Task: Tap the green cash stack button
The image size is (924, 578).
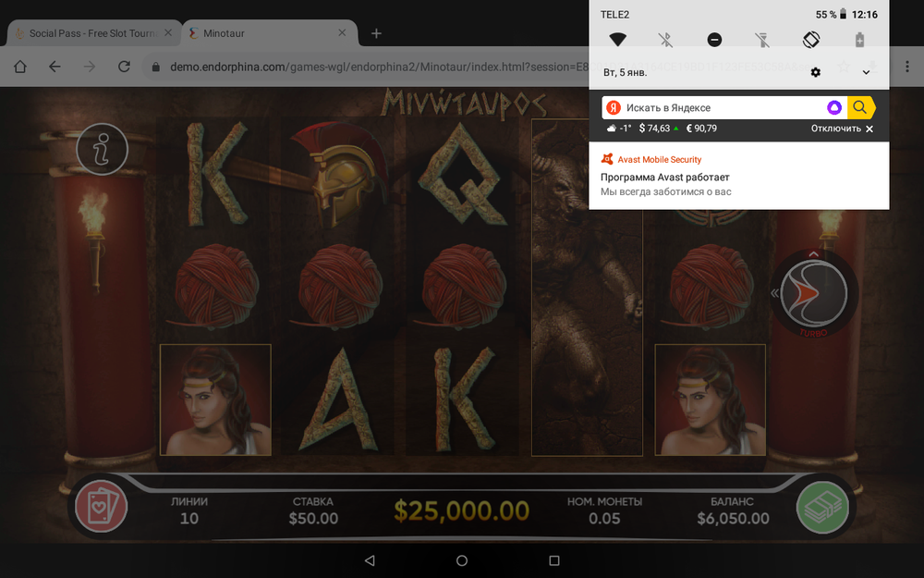Action: pyautogui.click(x=822, y=507)
